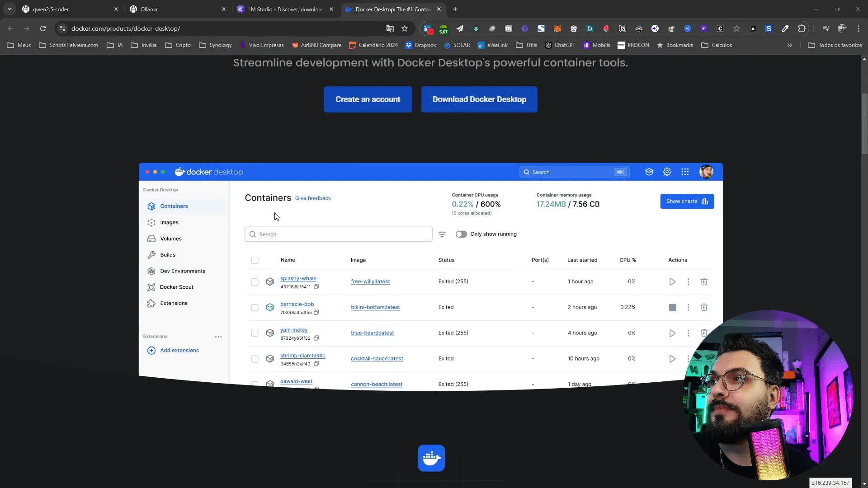Delete the splashy-whale container

point(704,282)
